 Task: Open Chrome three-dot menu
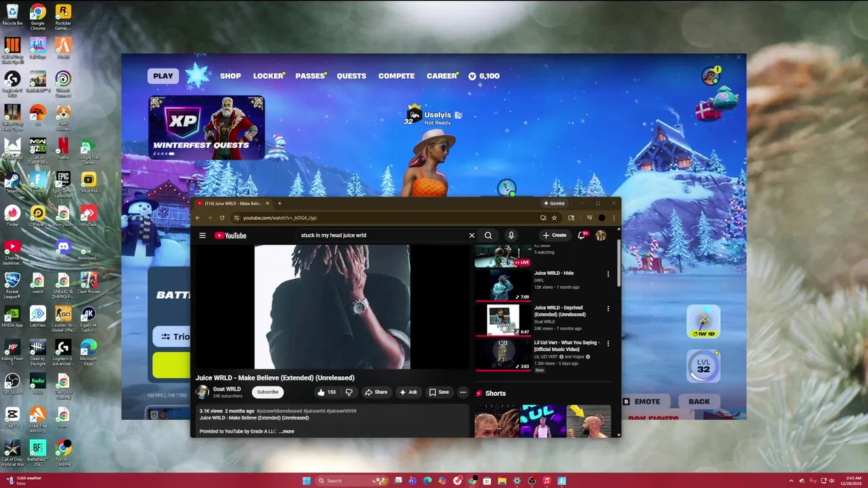click(x=614, y=218)
